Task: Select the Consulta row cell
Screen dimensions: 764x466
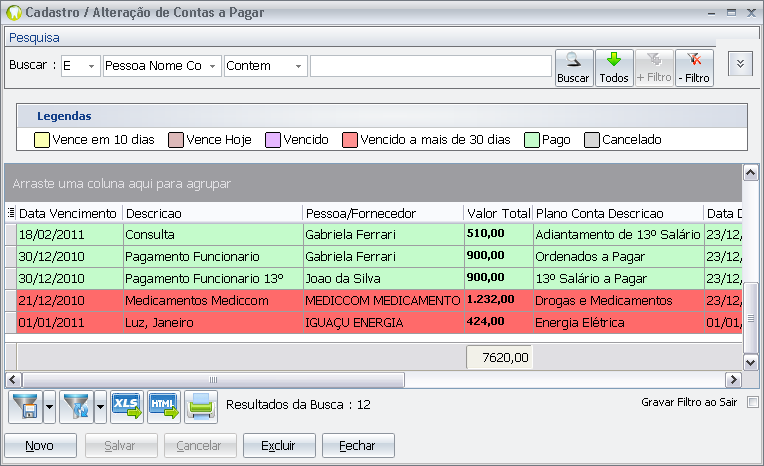Action: tap(212, 234)
